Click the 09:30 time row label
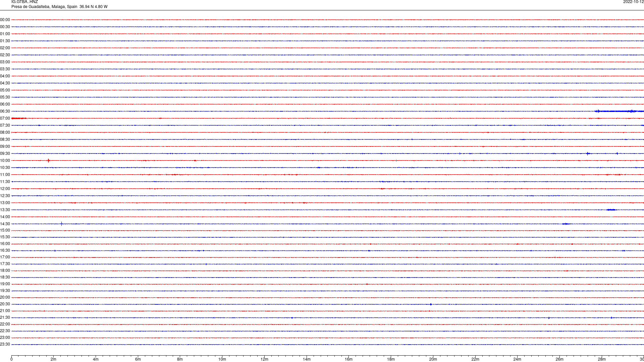The width and height of the screenshot is (644, 362). click(5, 154)
